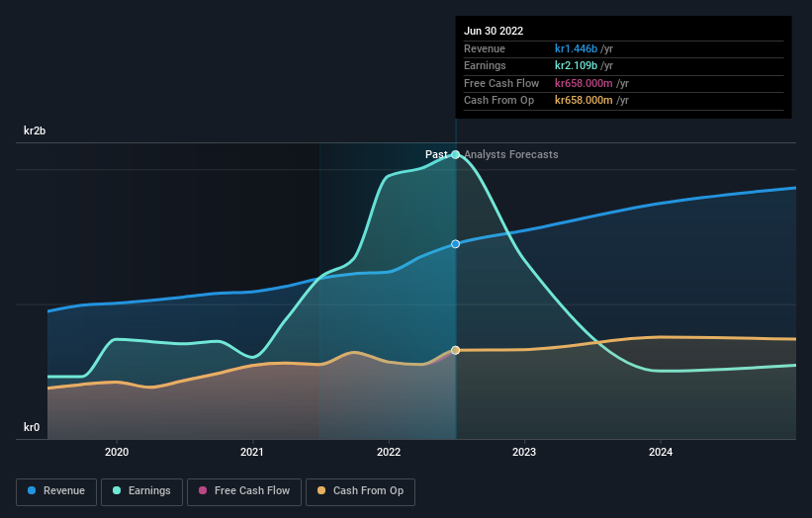
Task: Click the 2021 x-axis label
Action: tap(251, 452)
